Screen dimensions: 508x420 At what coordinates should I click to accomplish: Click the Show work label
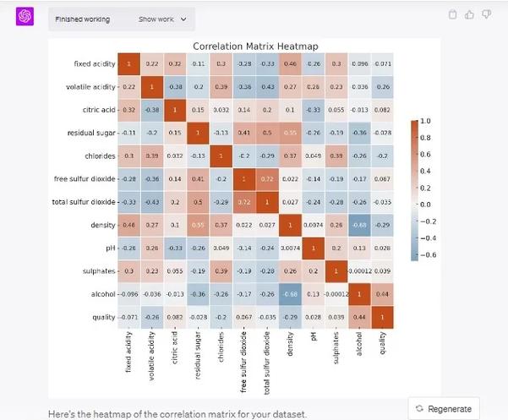point(156,19)
